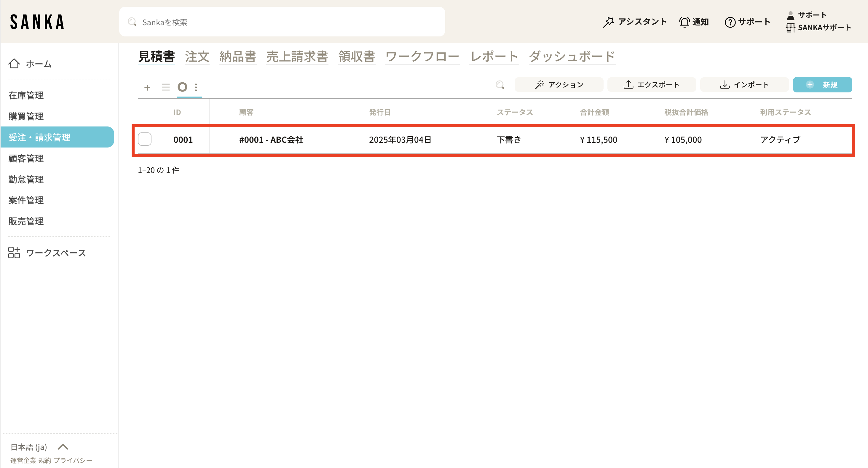Click the ホーム house icon
Image resolution: width=868 pixels, height=468 pixels.
(x=14, y=64)
